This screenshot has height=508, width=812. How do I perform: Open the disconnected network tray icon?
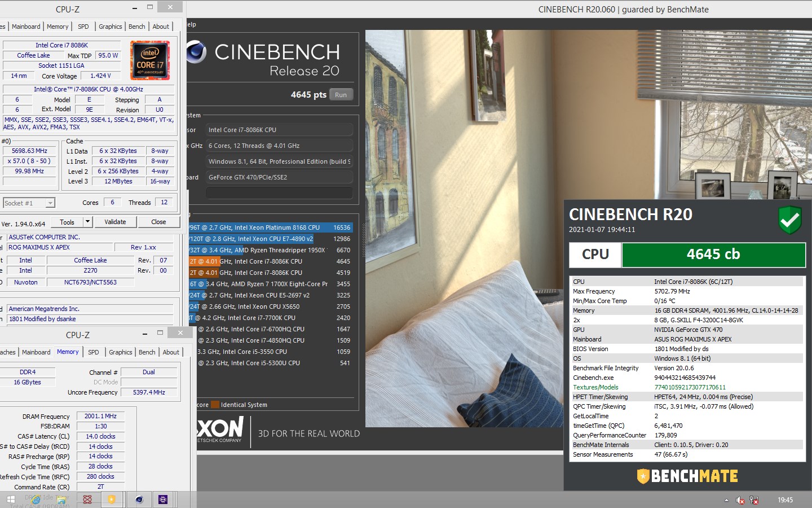(754, 500)
